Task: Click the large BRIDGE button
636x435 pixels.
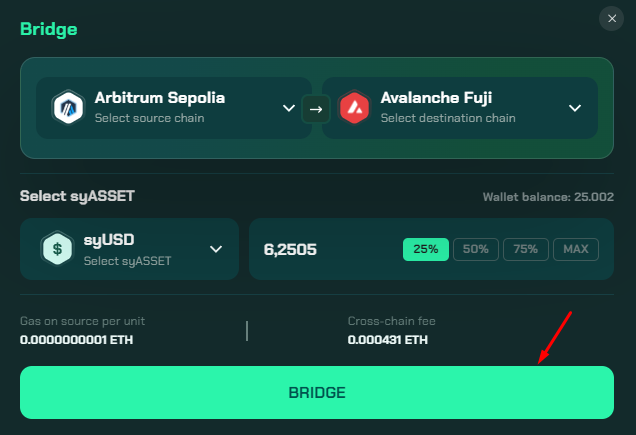Action: pyautogui.click(x=317, y=392)
